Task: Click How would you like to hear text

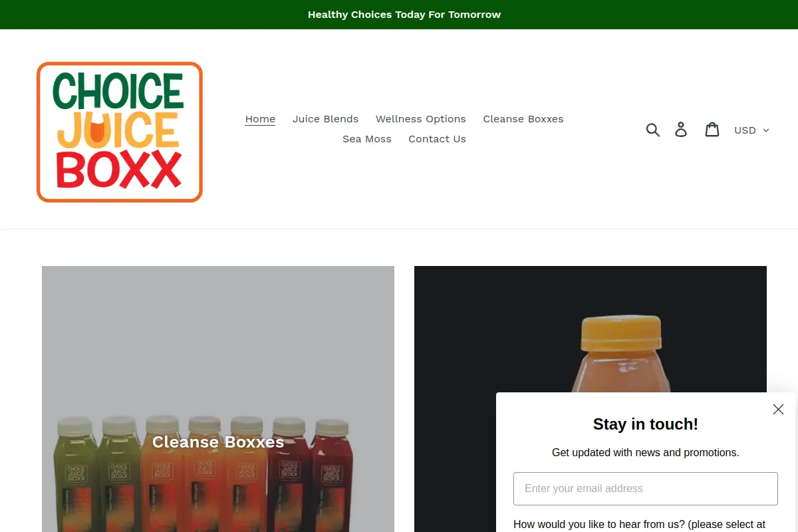Action: pos(639,525)
